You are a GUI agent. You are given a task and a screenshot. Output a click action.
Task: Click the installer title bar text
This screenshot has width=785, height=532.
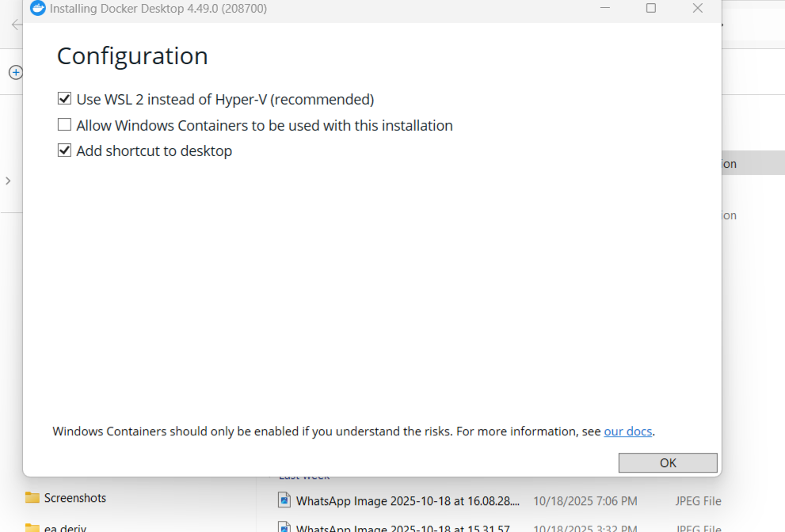tap(158, 9)
